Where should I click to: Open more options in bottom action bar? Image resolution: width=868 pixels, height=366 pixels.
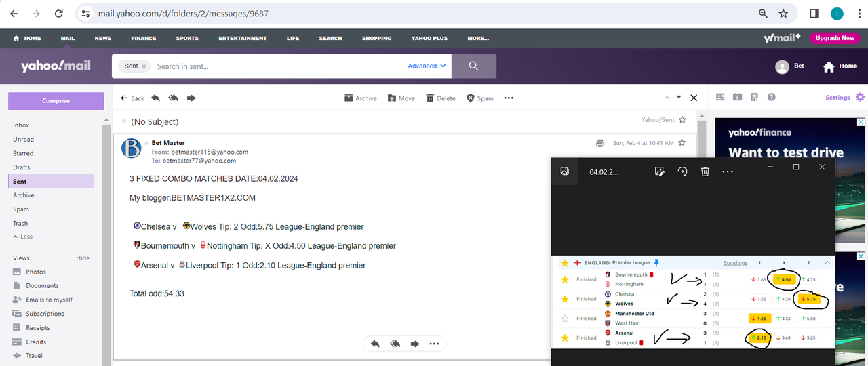pyautogui.click(x=435, y=344)
